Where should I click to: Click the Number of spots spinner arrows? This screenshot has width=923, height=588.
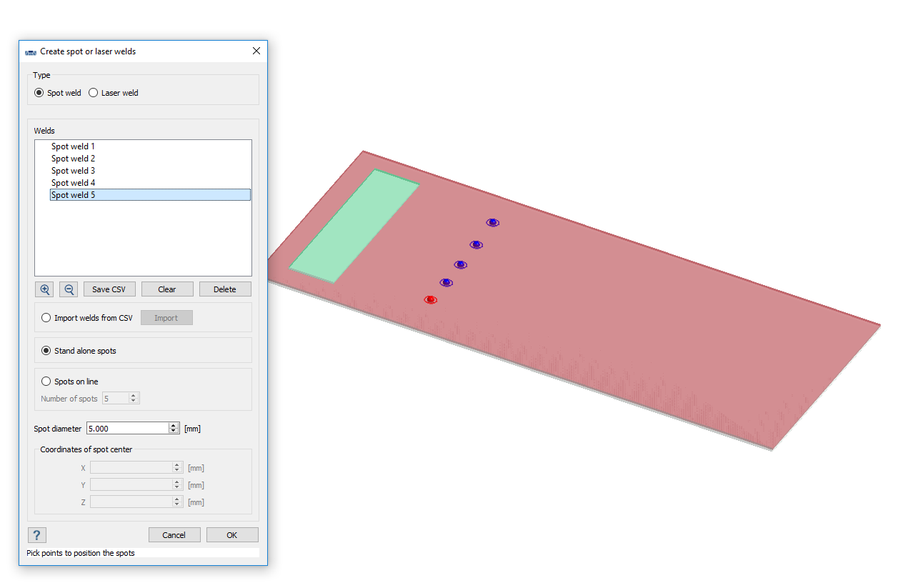pos(134,398)
